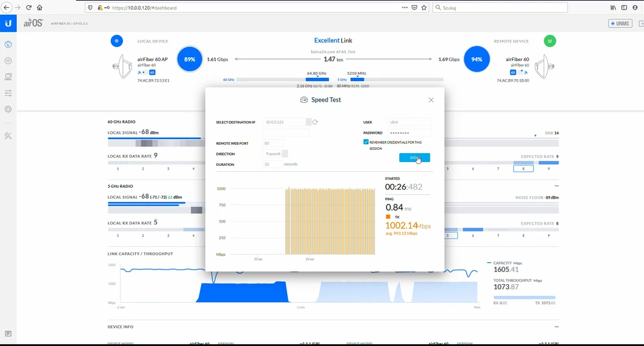Reload the page with browser refresh icon
Image resolution: width=644 pixels, height=346 pixels.
[29, 7]
